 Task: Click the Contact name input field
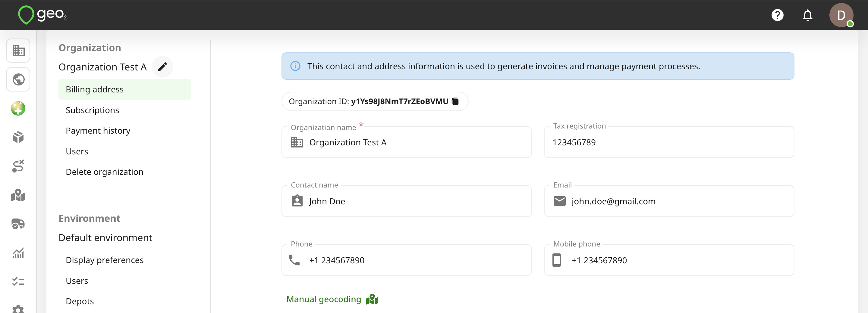click(x=407, y=201)
